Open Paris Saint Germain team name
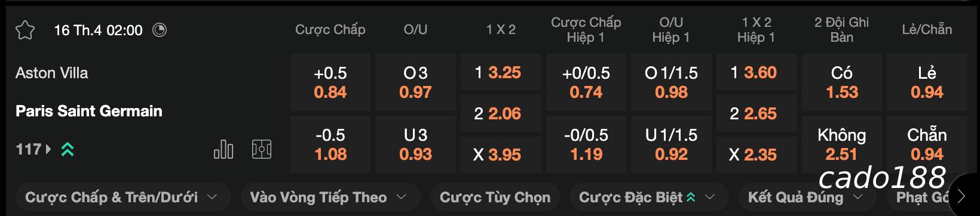Screen dimensions: 980x216 89,111
